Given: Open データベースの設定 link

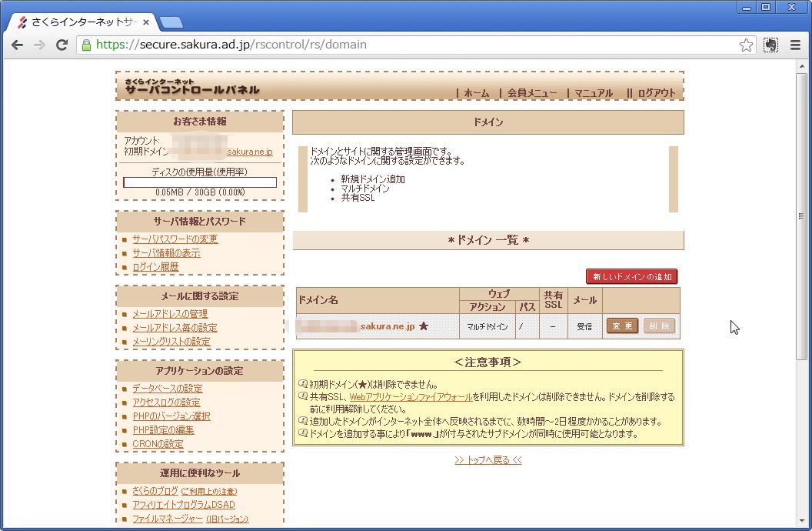Looking at the screenshot, I should tap(168, 389).
